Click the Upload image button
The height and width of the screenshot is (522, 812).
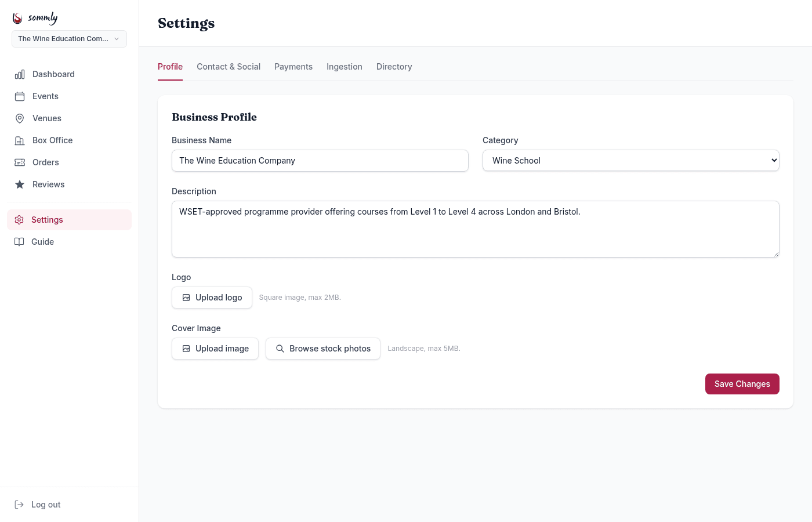215,349
